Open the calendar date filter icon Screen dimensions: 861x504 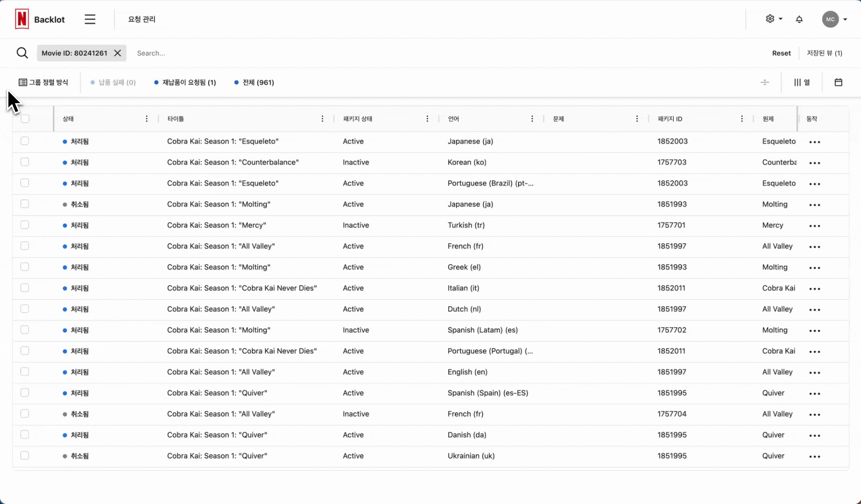[838, 83]
